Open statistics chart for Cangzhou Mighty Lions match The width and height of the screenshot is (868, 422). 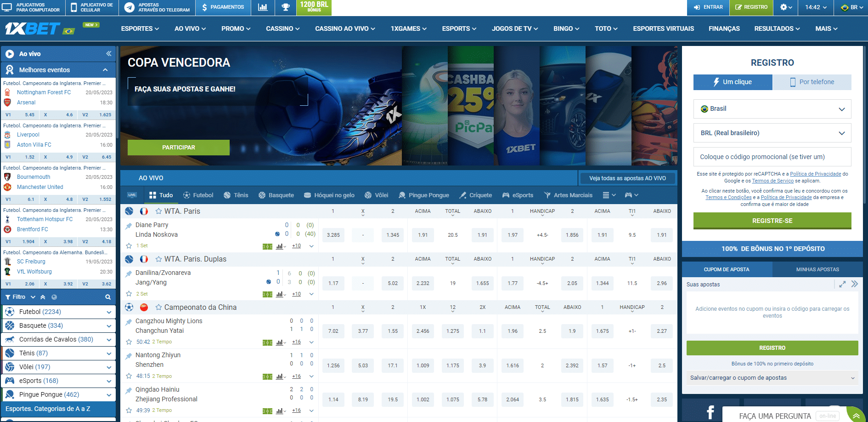(281, 342)
